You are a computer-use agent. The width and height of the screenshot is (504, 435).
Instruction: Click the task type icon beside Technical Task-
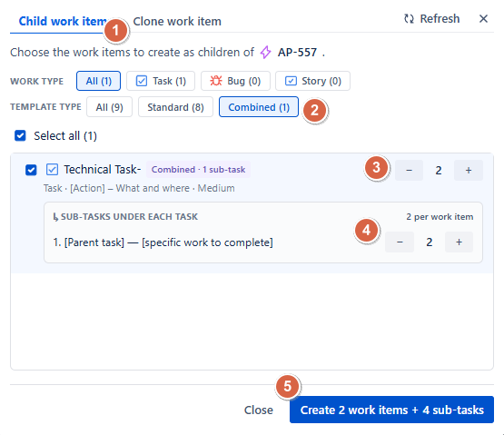tap(52, 170)
